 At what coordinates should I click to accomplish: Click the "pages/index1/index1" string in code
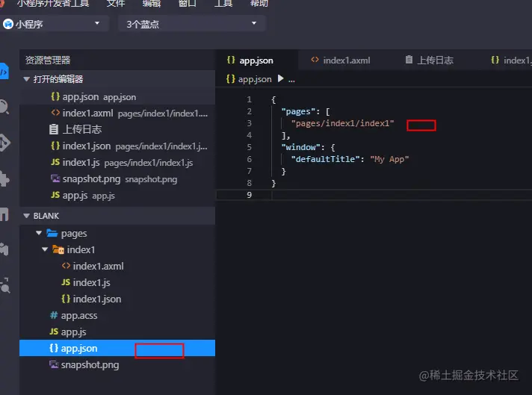tap(342, 123)
